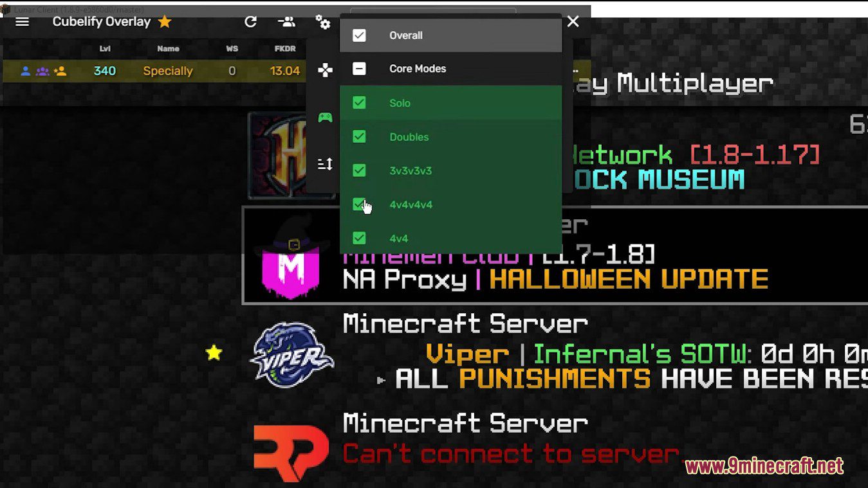Click level value 340
Screen dimensions: 868x488
coord(105,71)
